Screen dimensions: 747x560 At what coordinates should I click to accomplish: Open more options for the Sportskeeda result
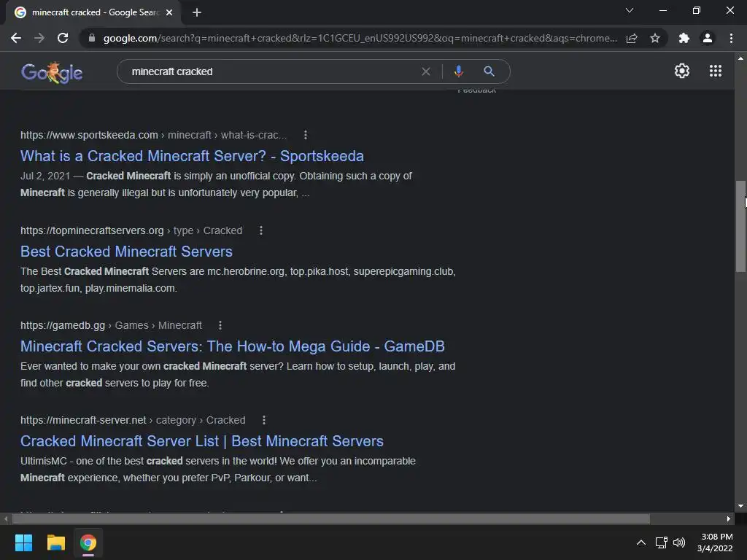306,135
